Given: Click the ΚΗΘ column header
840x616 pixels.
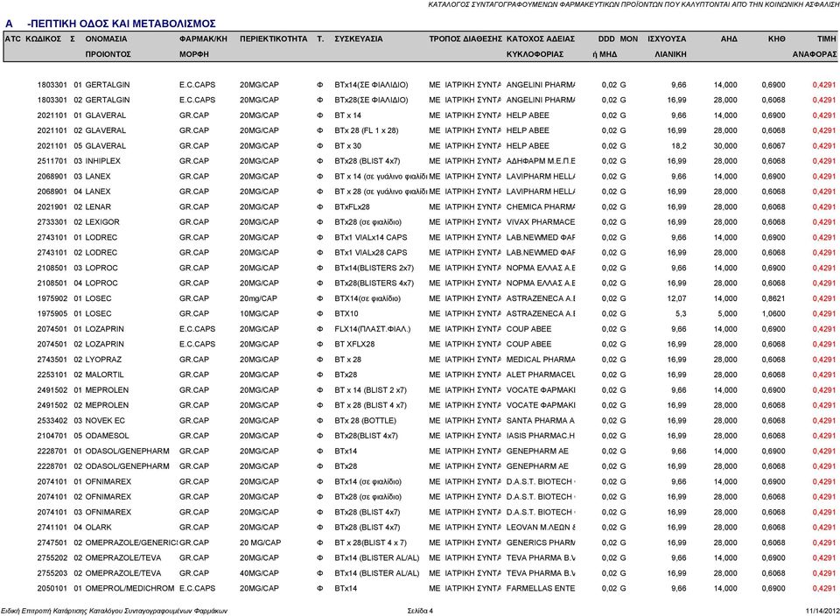Looking at the screenshot, I should click(776, 39).
